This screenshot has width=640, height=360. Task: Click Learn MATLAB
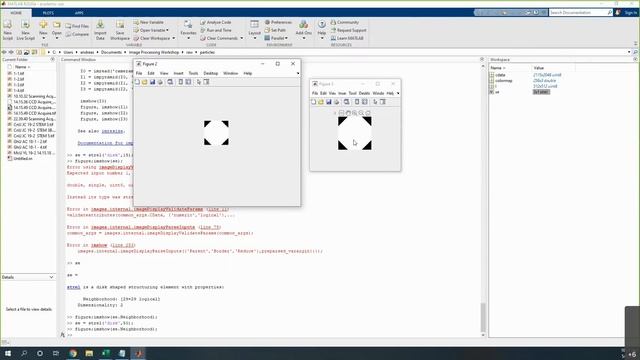coord(347,38)
